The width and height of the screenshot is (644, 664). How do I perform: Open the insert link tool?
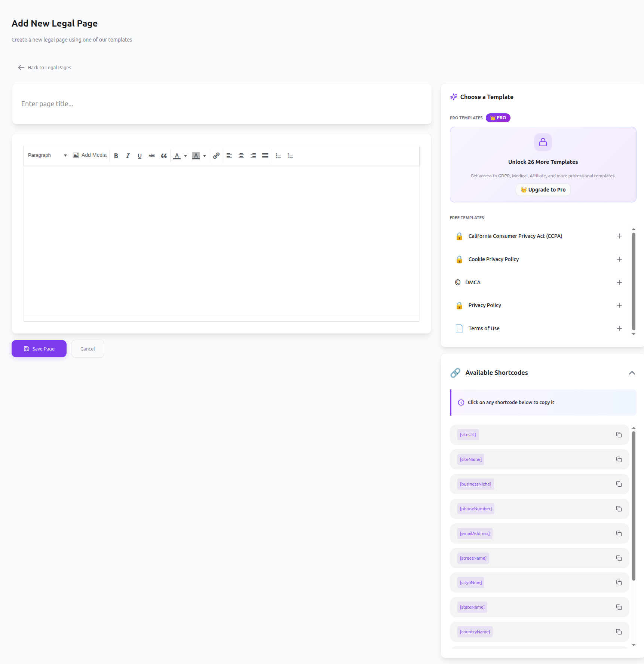coord(216,156)
